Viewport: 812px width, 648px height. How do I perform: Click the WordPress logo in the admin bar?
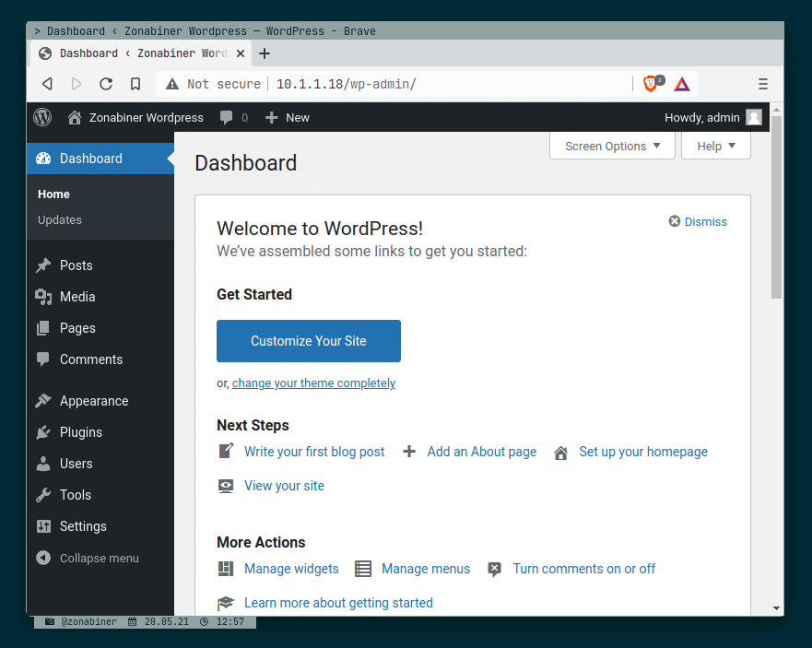click(41, 117)
